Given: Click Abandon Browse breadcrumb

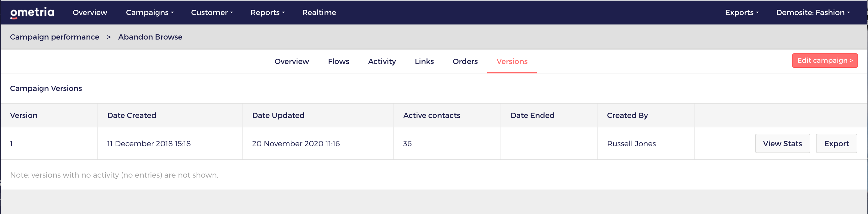Looking at the screenshot, I should pos(150,37).
